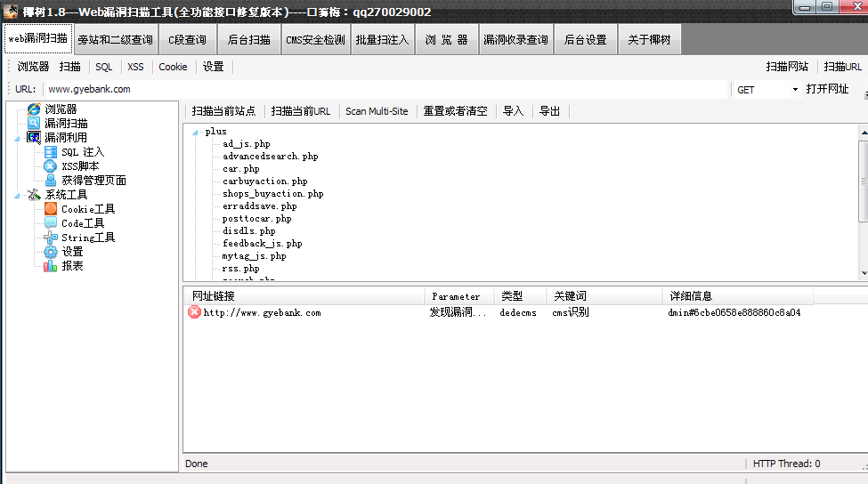Collapse the 系统工具 tree node
The width and height of the screenshot is (868, 484).
click(17, 196)
